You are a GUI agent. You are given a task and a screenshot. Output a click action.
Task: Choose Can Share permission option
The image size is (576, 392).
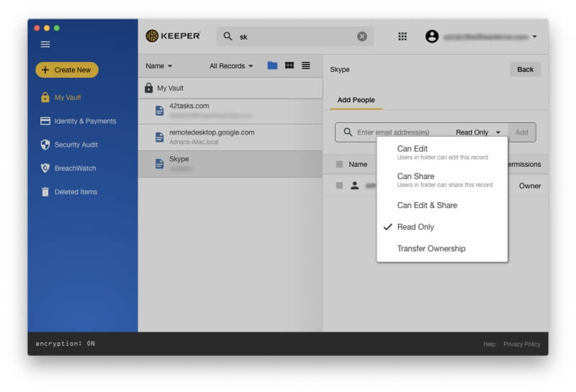tap(442, 180)
